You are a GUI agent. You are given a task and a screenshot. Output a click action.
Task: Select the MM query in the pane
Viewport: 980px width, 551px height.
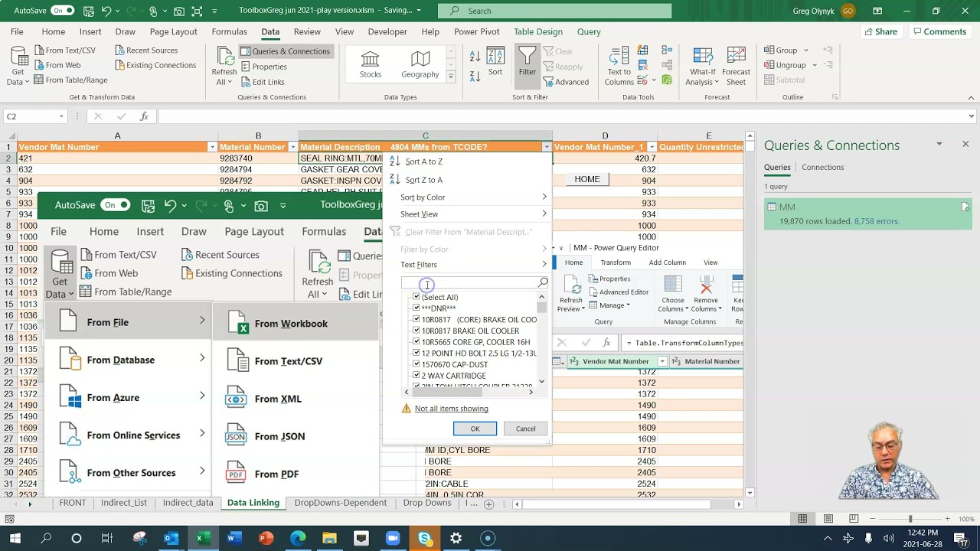(x=867, y=214)
